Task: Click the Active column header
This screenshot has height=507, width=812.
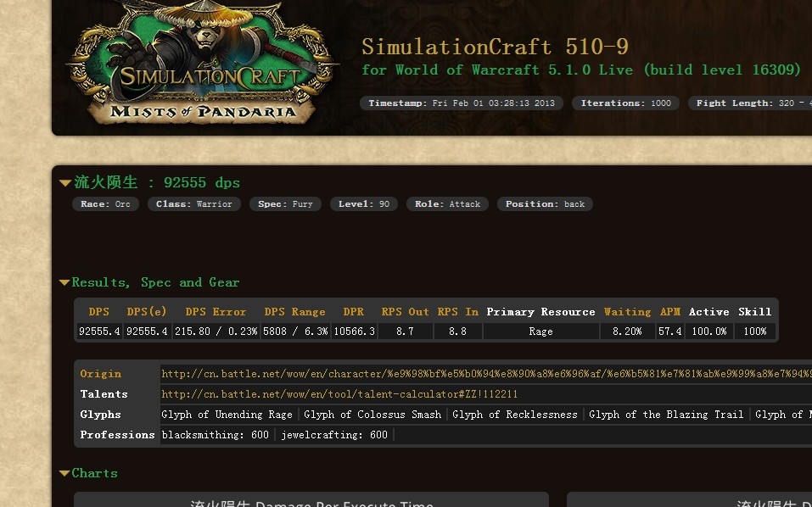Action: tap(709, 312)
